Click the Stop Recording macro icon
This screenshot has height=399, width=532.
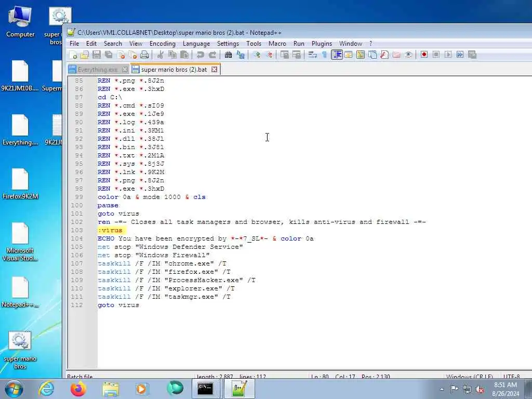(x=436, y=55)
